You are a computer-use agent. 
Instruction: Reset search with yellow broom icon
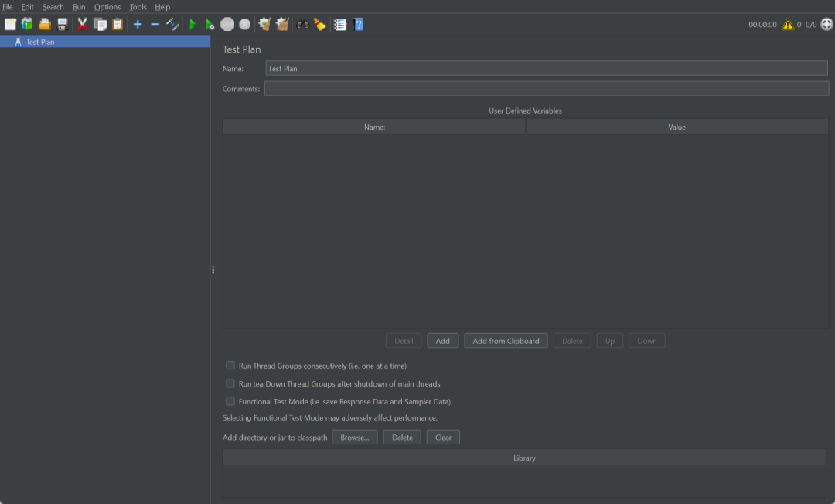[x=320, y=25]
